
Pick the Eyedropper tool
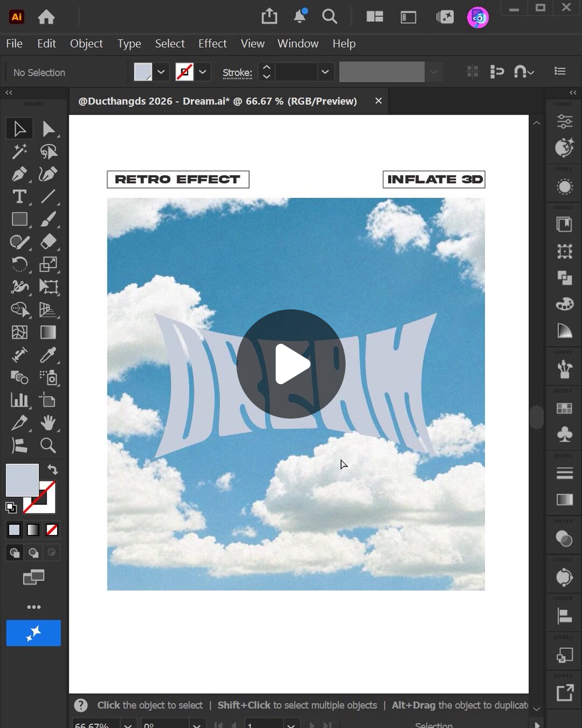pos(48,355)
